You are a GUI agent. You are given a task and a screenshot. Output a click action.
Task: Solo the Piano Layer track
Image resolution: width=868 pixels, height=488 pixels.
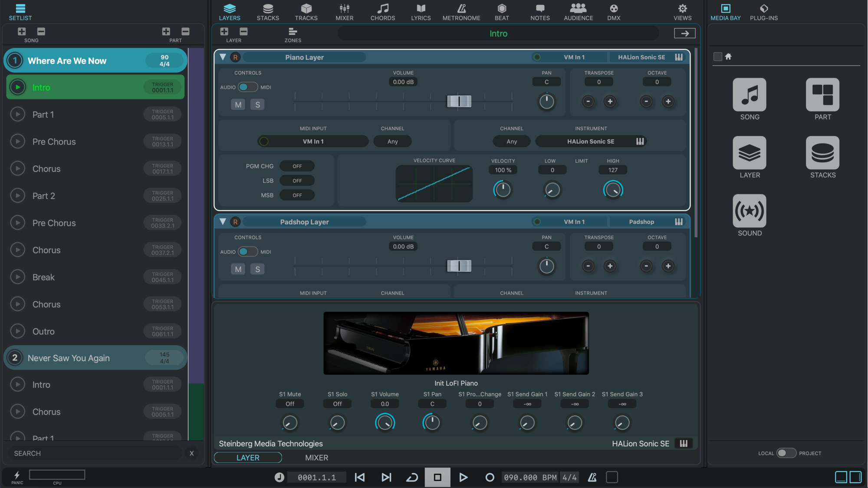pyautogui.click(x=257, y=104)
